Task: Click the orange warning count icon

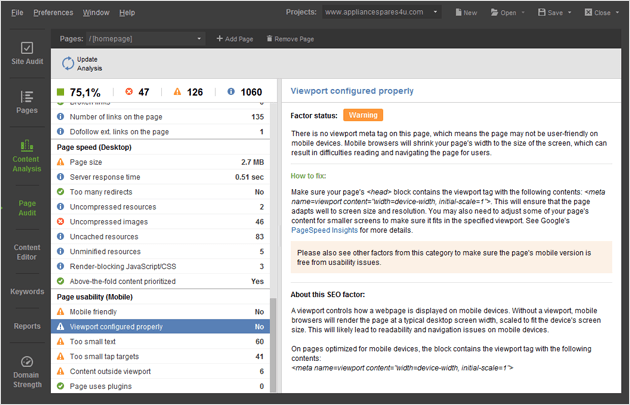Action: click(177, 92)
